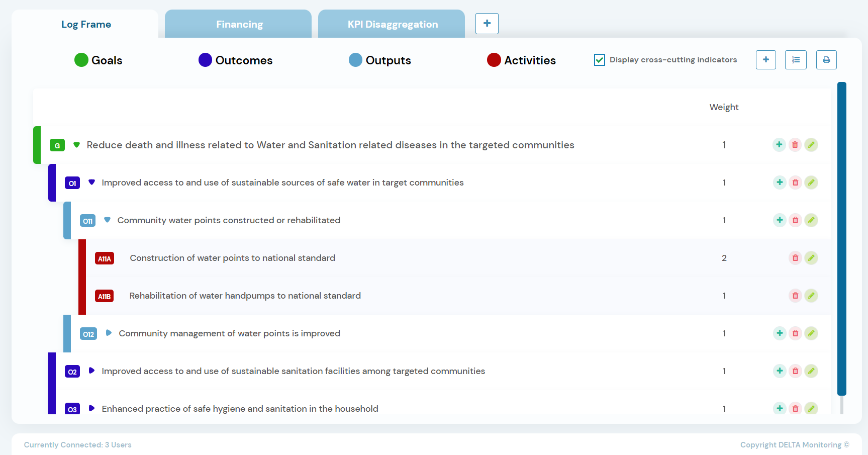The height and width of the screenshot is (455, 868).
Task: Edit activity A11B Rehabilitation of water handpumps
Action: (811, 296)
